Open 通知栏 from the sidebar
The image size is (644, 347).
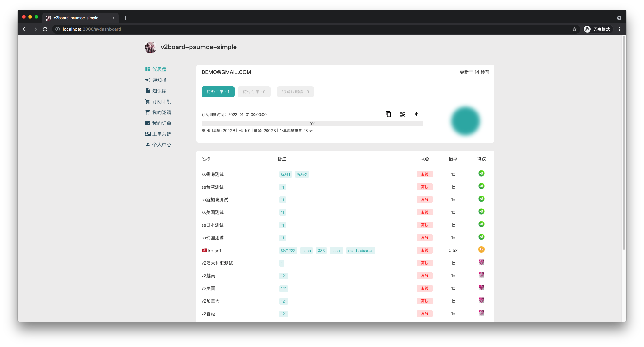click(x=159, y=80)
